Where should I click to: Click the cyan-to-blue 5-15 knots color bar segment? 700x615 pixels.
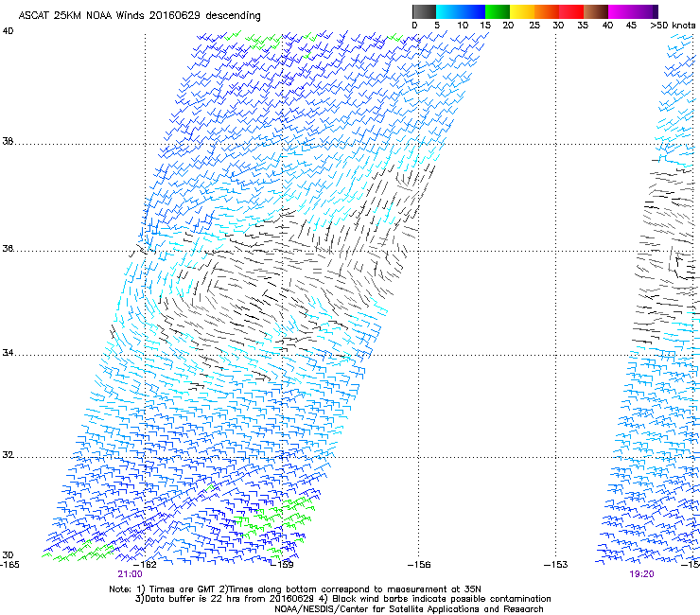click(x=461, y=11)
